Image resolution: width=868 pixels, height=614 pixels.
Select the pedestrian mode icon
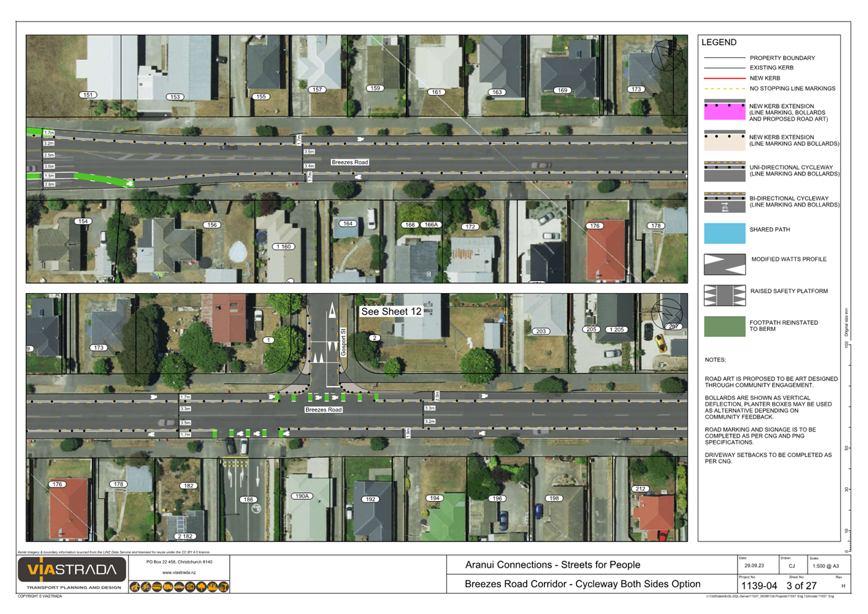135,587
